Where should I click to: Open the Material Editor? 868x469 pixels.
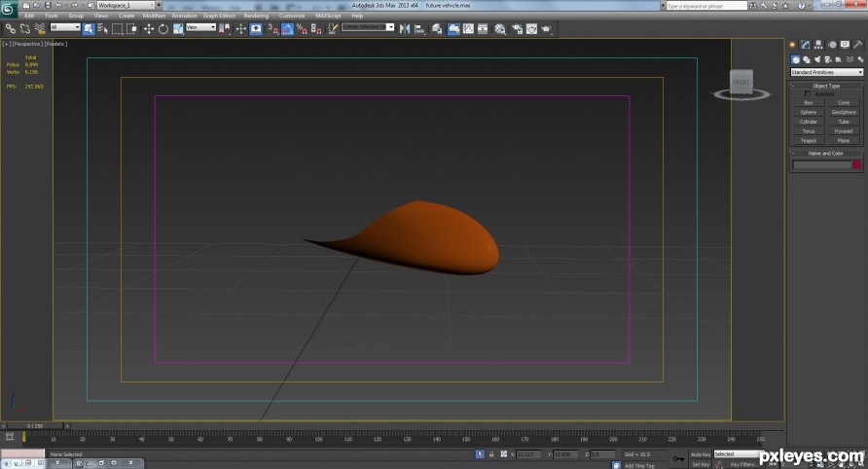(x=500, y=29)
